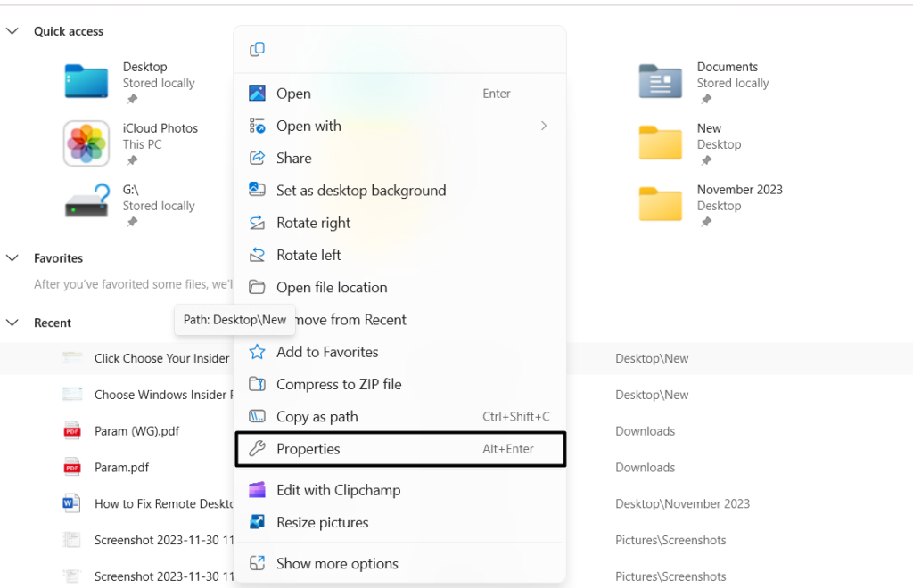Collapse the Recent section
Screen dimensions: 913x588
12,323
